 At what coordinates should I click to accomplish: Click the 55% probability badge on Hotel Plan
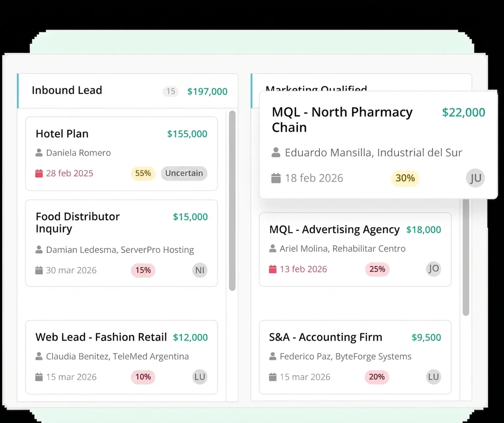coord(143,173)
